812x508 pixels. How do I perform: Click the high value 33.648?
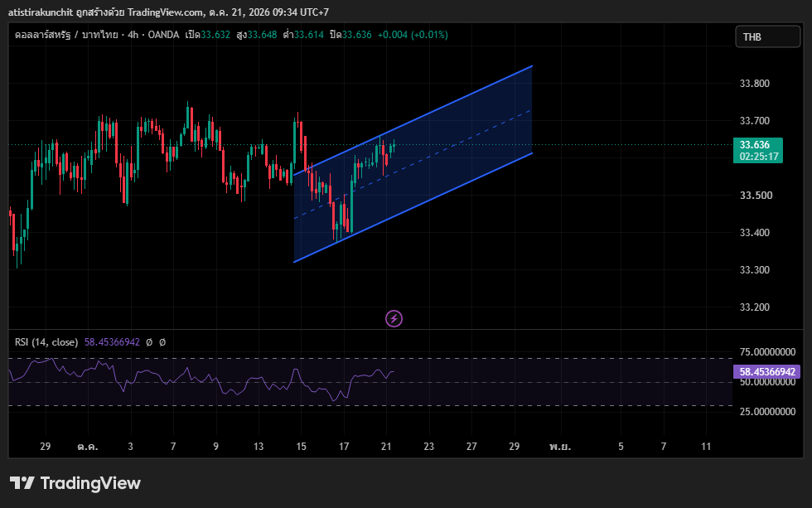pos(262,35)
